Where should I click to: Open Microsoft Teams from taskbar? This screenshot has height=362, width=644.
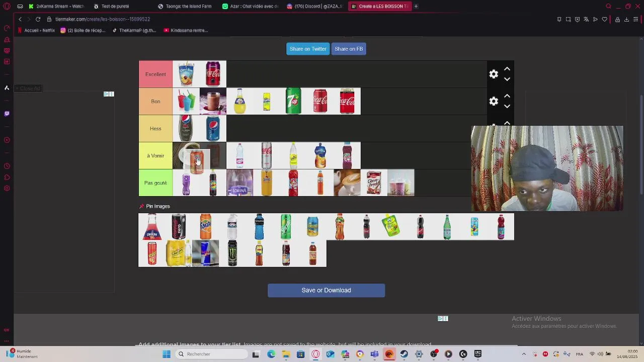(x=374, y=354)
